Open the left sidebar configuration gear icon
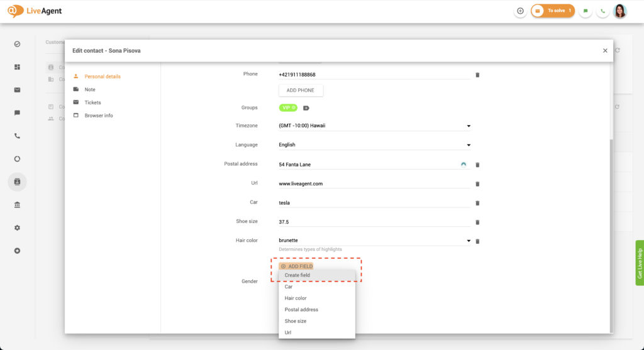This screenshot has width=644, height=350. (x=17, y=227)
